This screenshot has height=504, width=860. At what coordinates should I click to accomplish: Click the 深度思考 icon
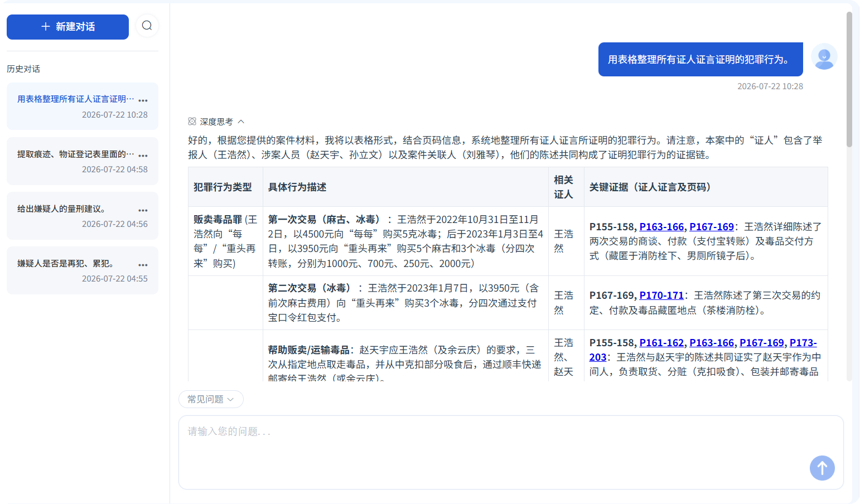(x=192, y=122)
